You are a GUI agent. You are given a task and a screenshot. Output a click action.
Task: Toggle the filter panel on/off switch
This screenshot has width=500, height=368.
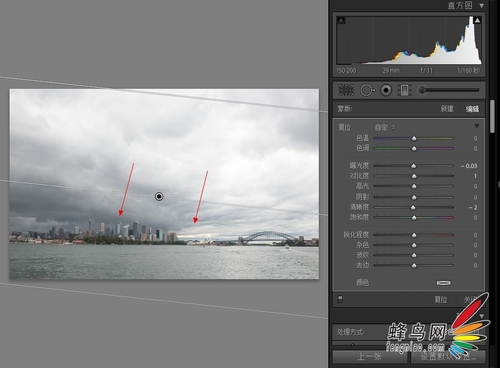coord(340,299)
